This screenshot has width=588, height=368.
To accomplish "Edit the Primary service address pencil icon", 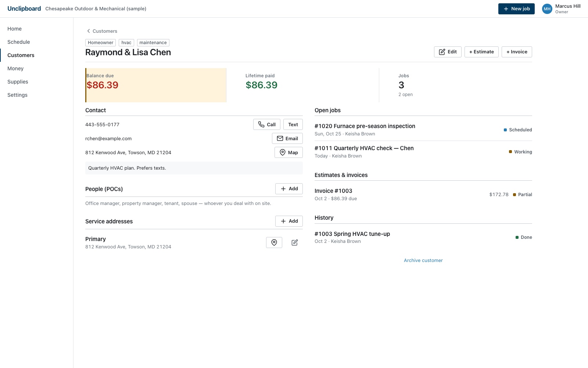I will pyautogui.click(x=295, y=243).
